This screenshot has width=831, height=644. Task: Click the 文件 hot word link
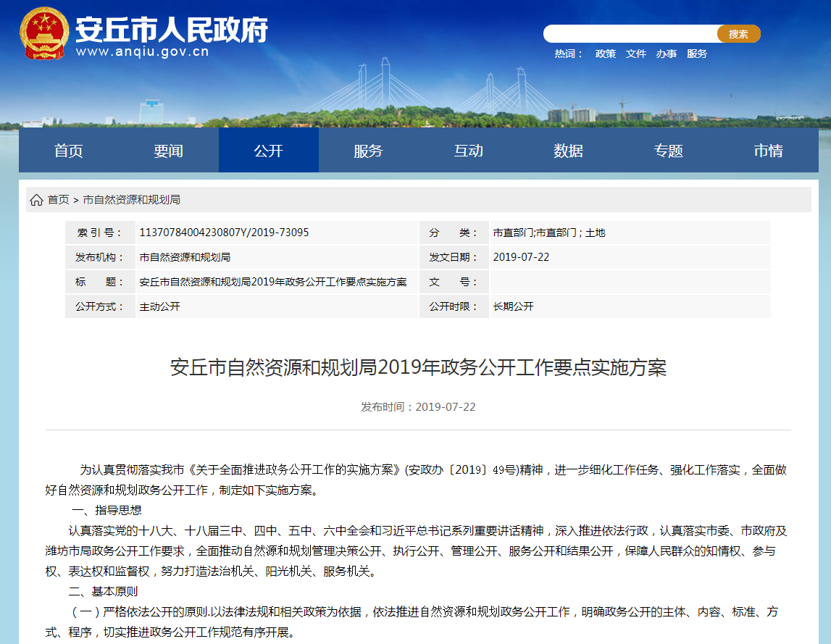point(636,54)
